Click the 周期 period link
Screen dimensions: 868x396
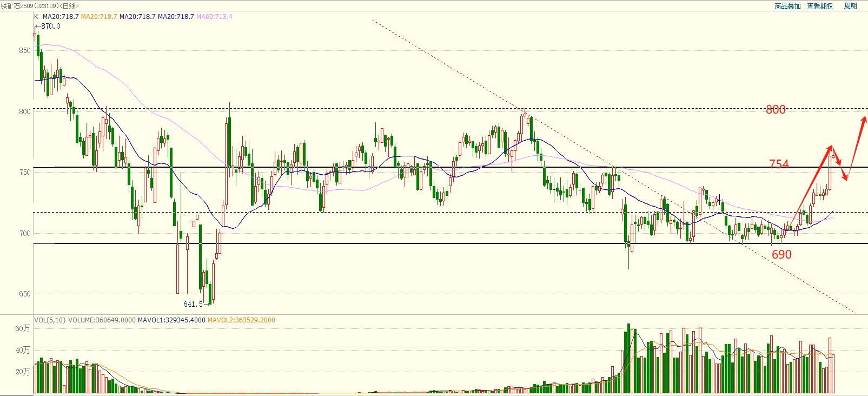[851, 6]
